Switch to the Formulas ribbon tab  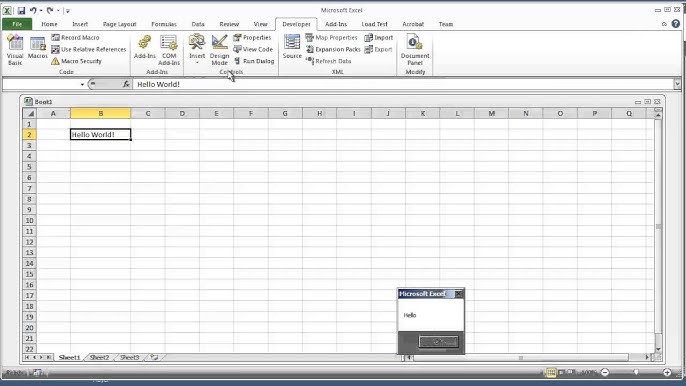pyautogui.click(x=164, y=25)
